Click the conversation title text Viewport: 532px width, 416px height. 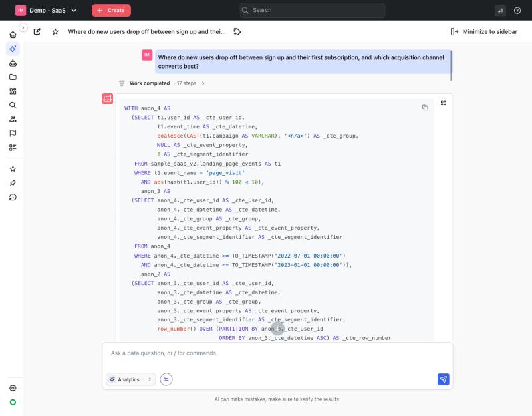147,31
